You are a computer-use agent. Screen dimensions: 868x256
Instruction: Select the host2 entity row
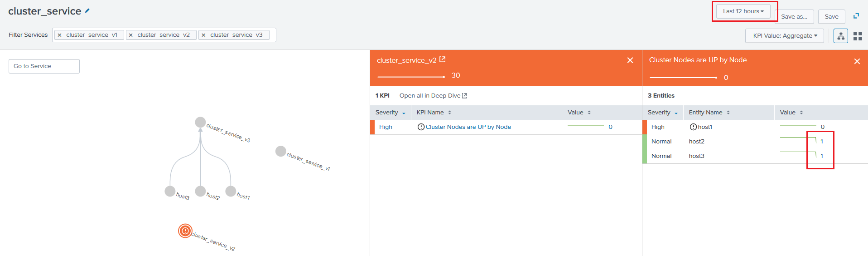coord(755,142)
